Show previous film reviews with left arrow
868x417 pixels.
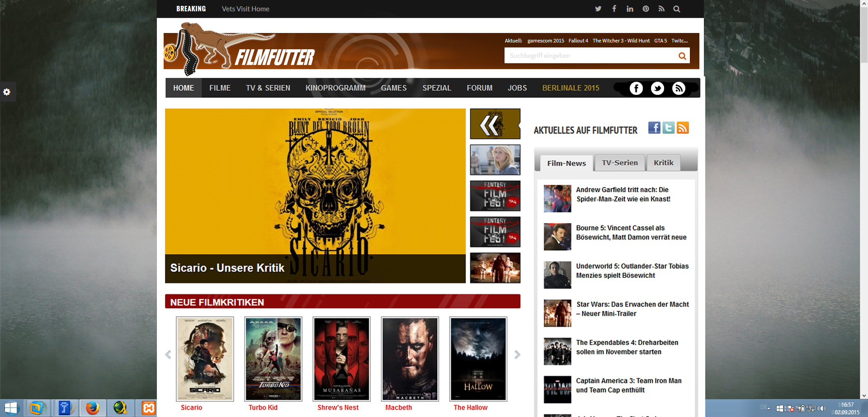click(168, 355)
